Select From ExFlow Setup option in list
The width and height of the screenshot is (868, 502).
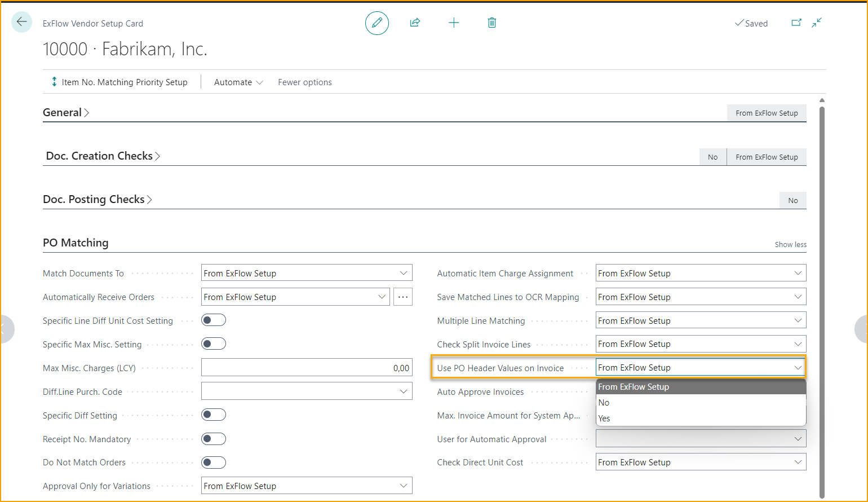pyautogui.click(x=701, y=387)
